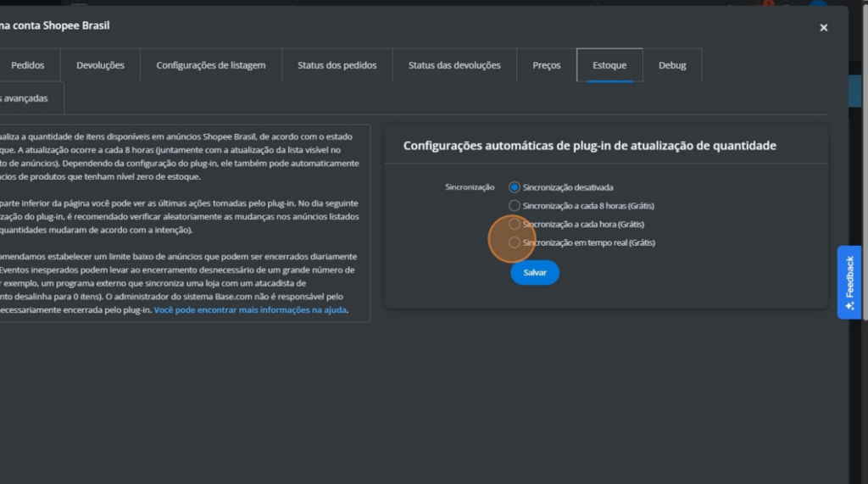Select the Estoque tab

pos(609,65)
